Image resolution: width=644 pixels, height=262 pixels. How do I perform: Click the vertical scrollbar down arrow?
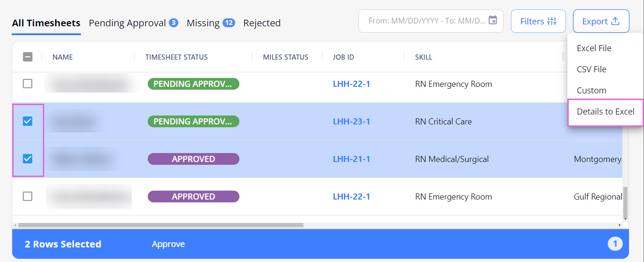(x=625, y=218)
